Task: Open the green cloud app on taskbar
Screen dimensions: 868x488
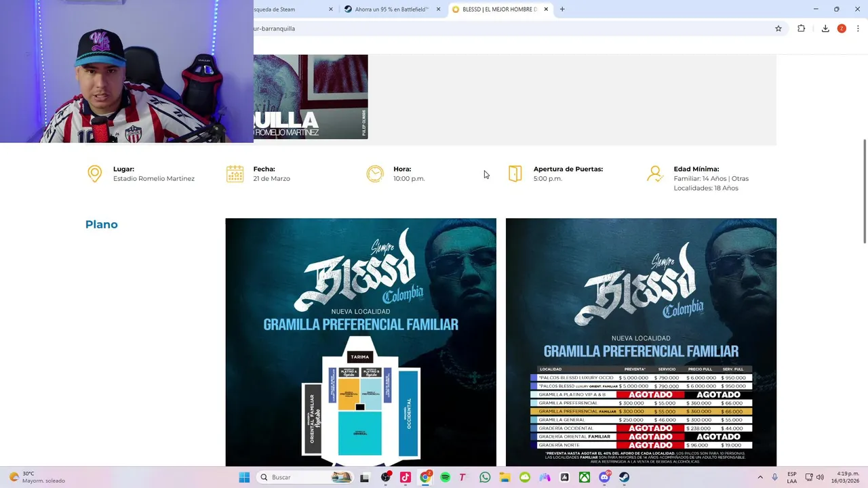Action: [x=525, y=477]
